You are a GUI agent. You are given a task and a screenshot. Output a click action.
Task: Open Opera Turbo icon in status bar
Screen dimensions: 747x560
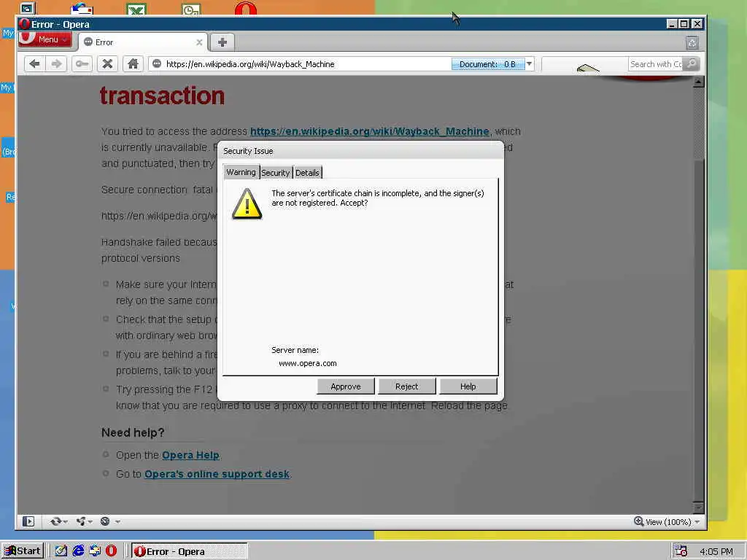(105, 521)
